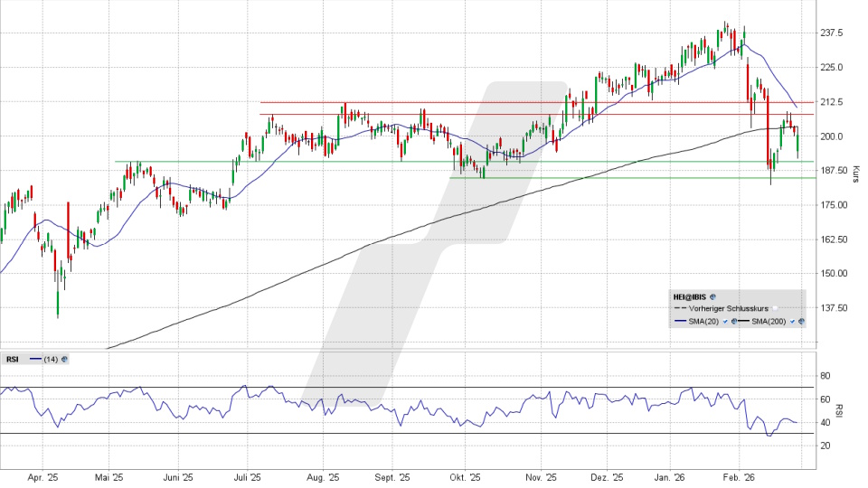Click the 80 level on RSI axis

coord(825,376)
